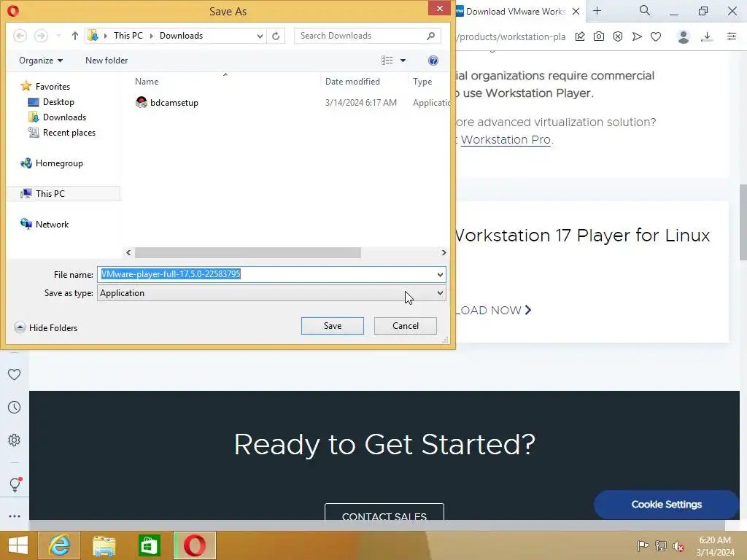Viewport: 747px width, 560px height.
Task: Go forward in Save As dialog
Action: coord(41,36)
